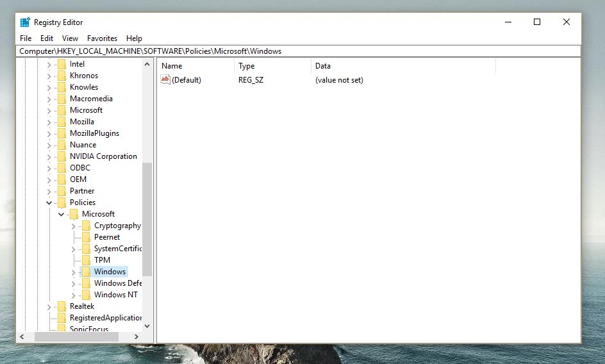The height and width of the screenshot is (364, 605).
Task: Click the Mozilla folder icon
Action: 62,122
